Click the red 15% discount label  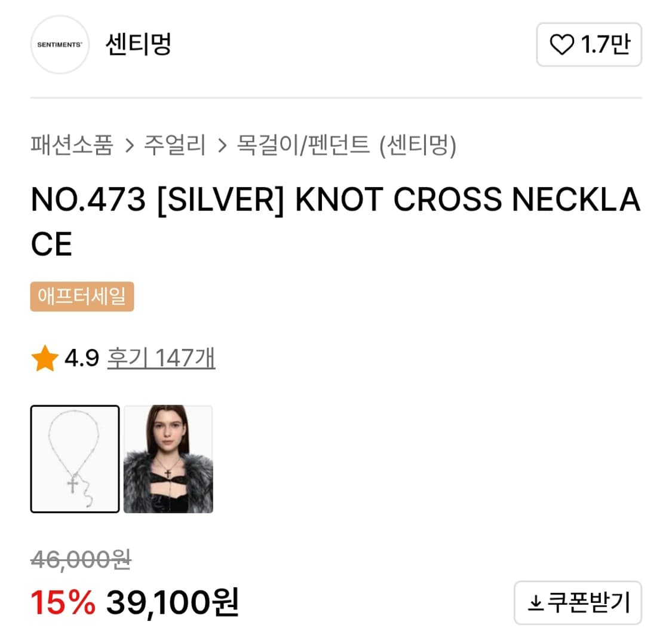pyautogui.click(x=63, y=602)
